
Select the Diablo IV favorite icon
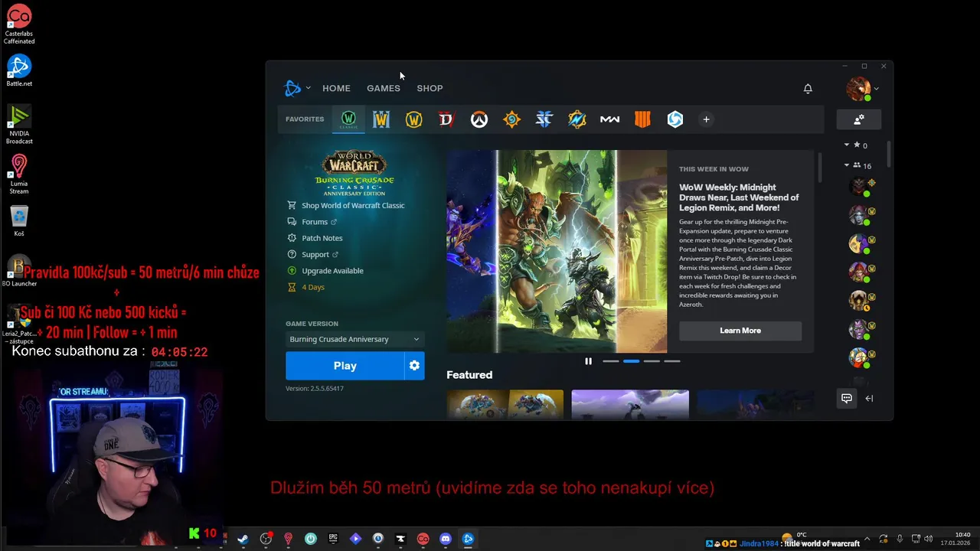pyautogui.click(x=446, y=119)
